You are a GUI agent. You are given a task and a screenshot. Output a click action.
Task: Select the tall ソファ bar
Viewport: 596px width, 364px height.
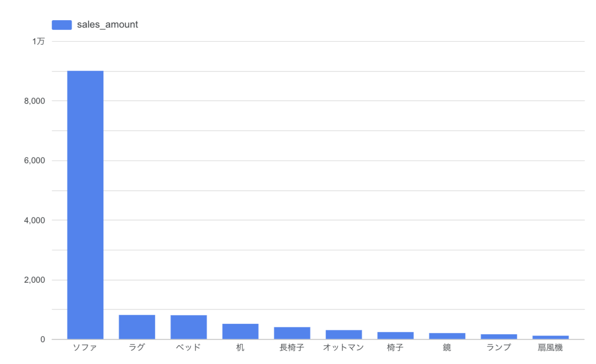(85, 205)
